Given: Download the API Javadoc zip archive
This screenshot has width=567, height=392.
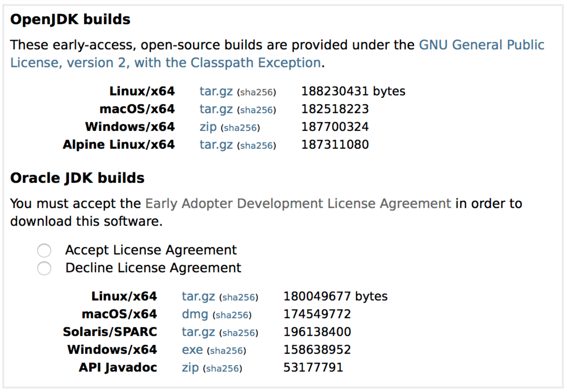Looking at the screenshot, I should 190,367.
